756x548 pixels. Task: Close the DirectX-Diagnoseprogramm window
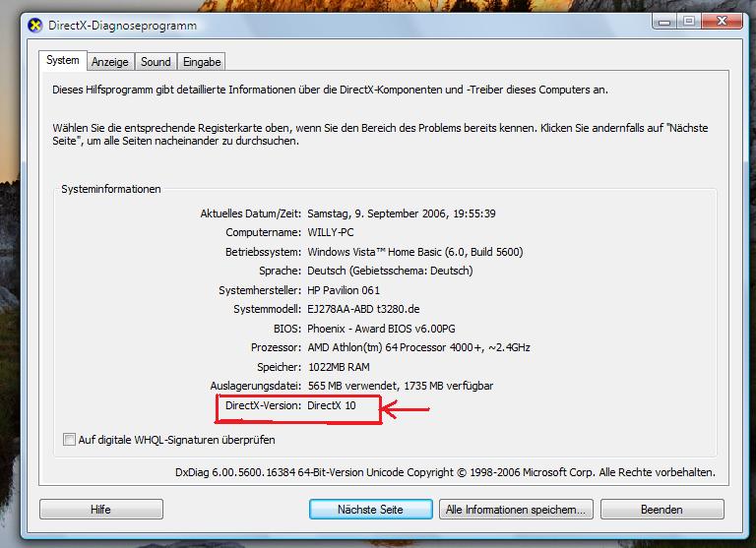(x=722, y=22)
